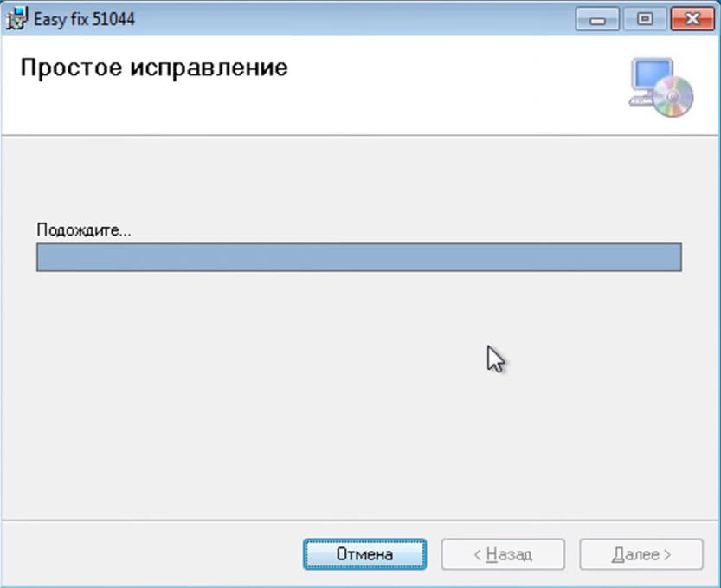Minimize the Easy fix 51044 window
This screenshot has height=588, width=721.
(597, 19)
